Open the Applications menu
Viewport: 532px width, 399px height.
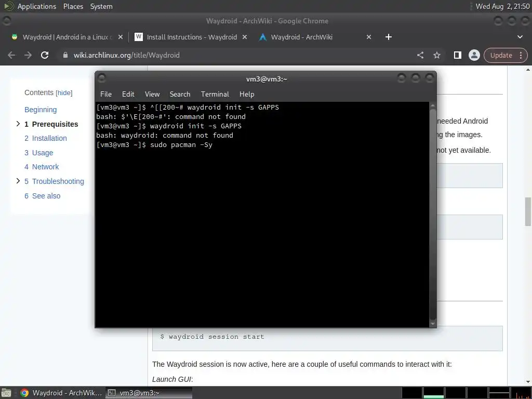30,6
